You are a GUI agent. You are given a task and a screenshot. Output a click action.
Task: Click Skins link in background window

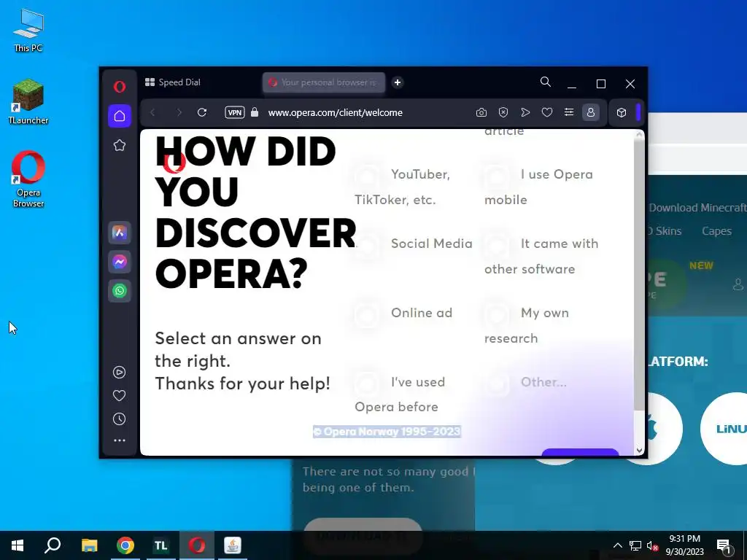pos(666,231)
